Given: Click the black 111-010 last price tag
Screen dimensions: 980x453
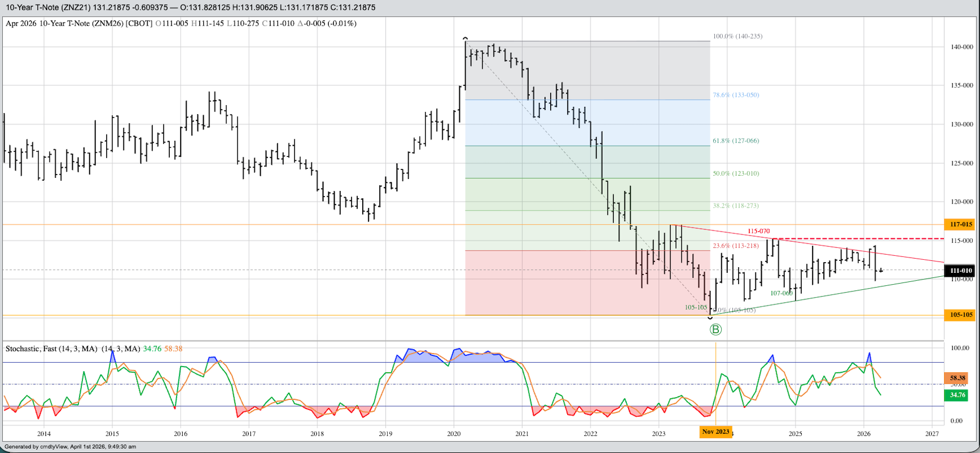Looking at the screenshot, I should pos(959,271).
